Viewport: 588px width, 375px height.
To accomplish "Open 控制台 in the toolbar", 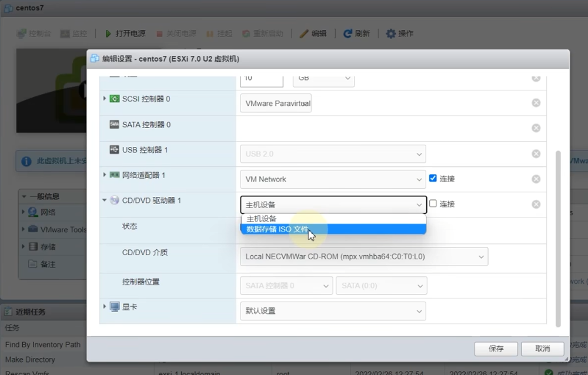I will (34, 34).
